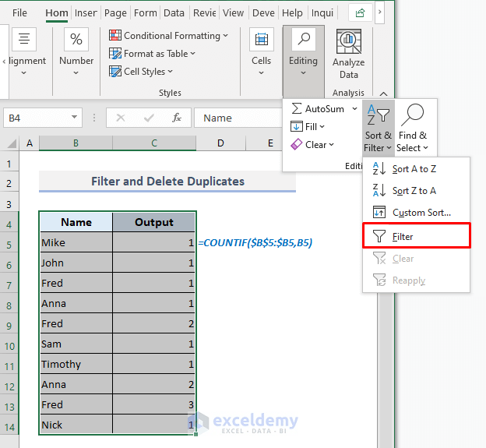
Task: Click in the formula bar showing Name
Action: coord(238,118)
